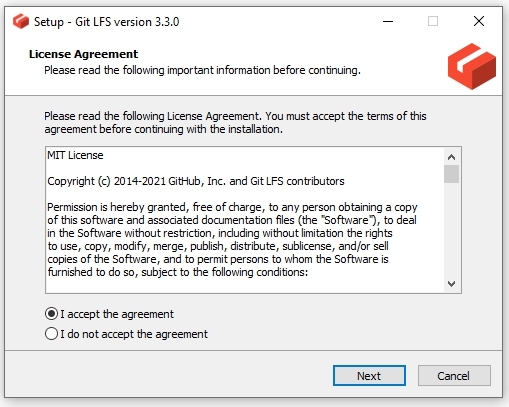Click the disabled maximize window button
Screen dimensions: 509x407
point(433,21)
